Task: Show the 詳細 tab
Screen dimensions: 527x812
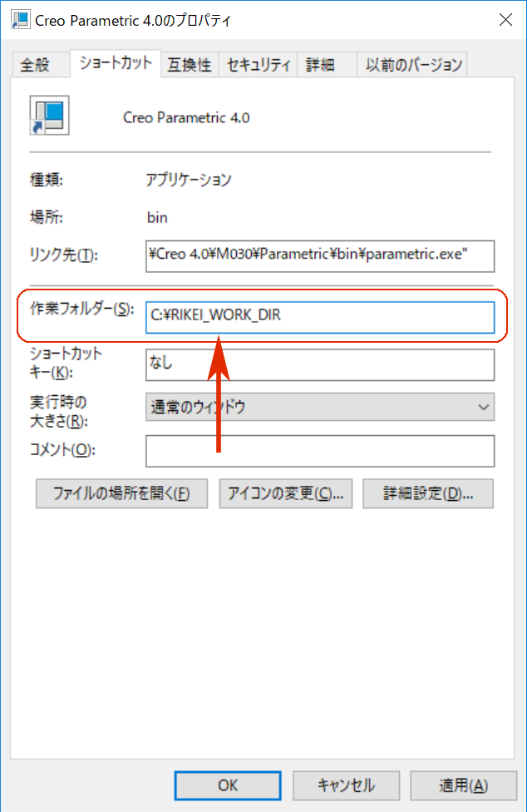Action: click(319, 65)
